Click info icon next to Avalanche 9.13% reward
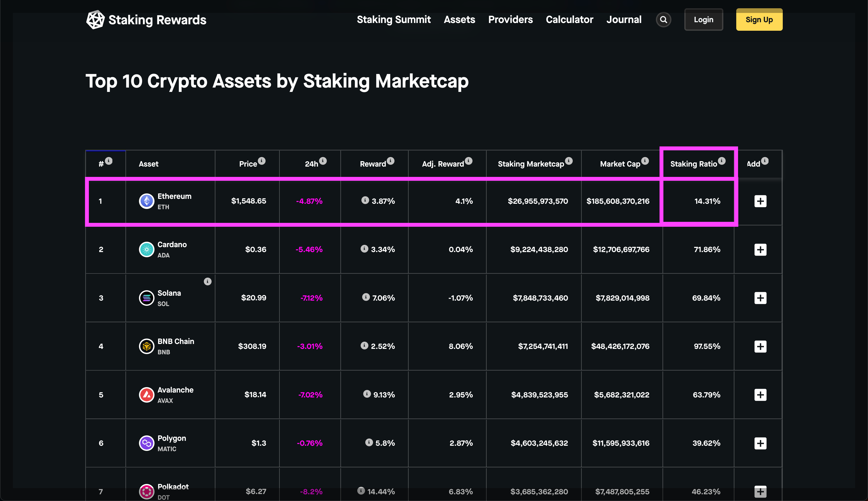This screenshot has width=868, height=501. coord(367,394)
